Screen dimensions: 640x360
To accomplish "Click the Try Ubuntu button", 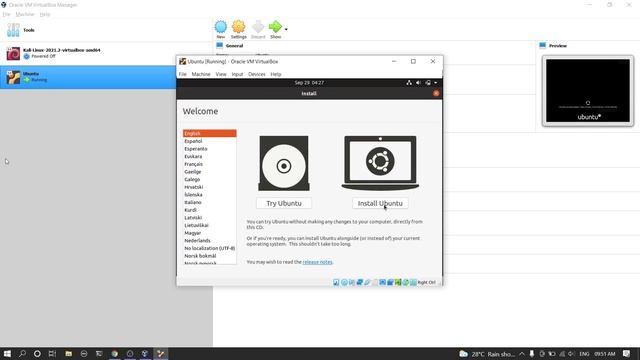I will (x=284, y=203).
